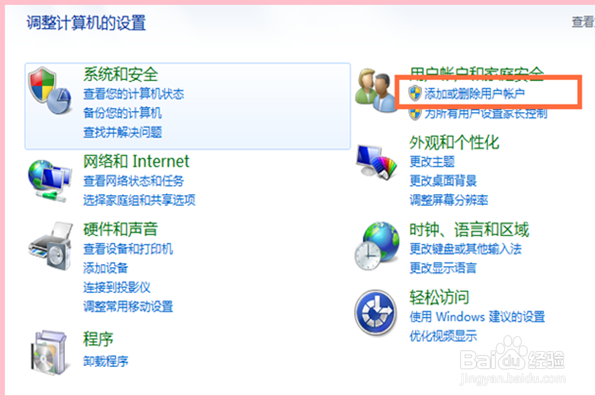600x400 pixels.
Task: Click the Programs disc box icon
Action: pyautogui.click(x=50, y=352)
